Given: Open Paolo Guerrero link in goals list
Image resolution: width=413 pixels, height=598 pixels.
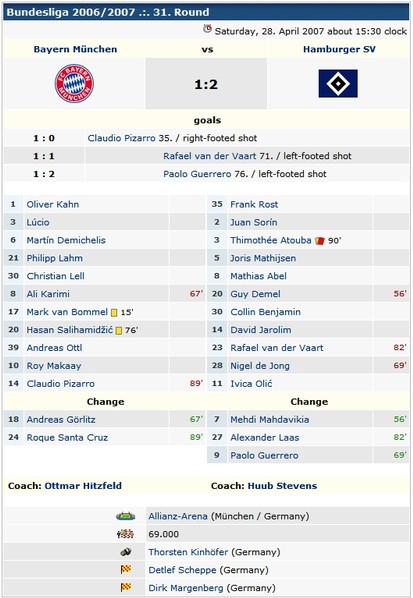Looking at the screenshot, I should (197, 174).
